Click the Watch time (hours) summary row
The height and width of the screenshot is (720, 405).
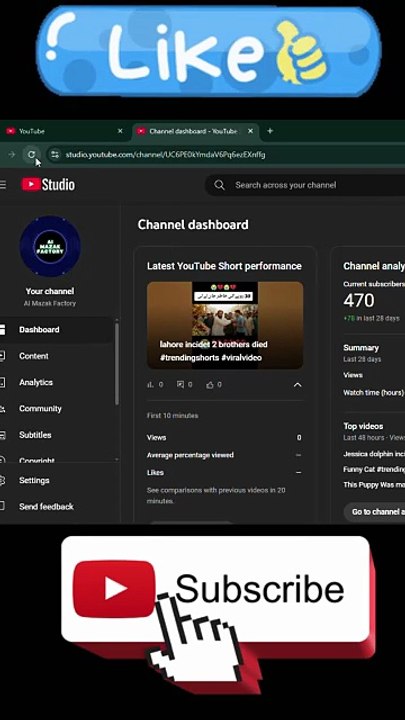click(374, 393)
